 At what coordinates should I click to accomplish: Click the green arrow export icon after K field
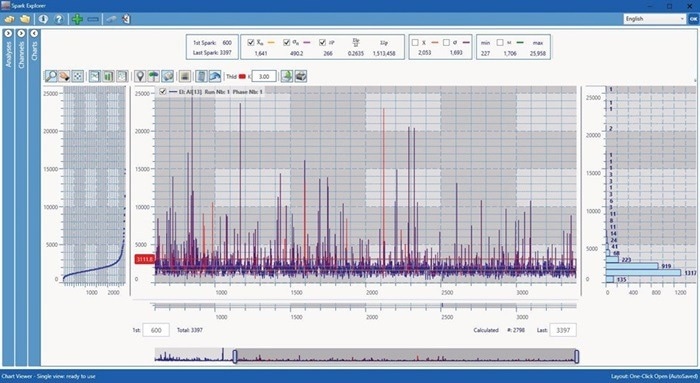coord(287,76)
